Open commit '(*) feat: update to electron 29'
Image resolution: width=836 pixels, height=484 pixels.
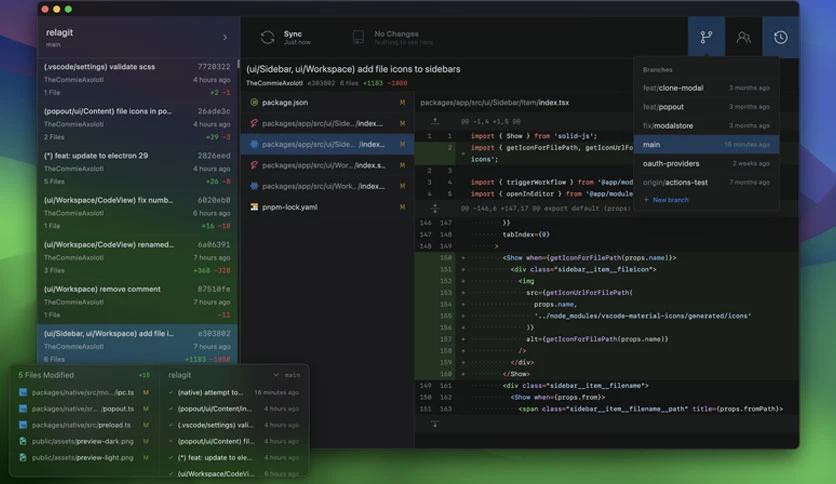[138, 168]
